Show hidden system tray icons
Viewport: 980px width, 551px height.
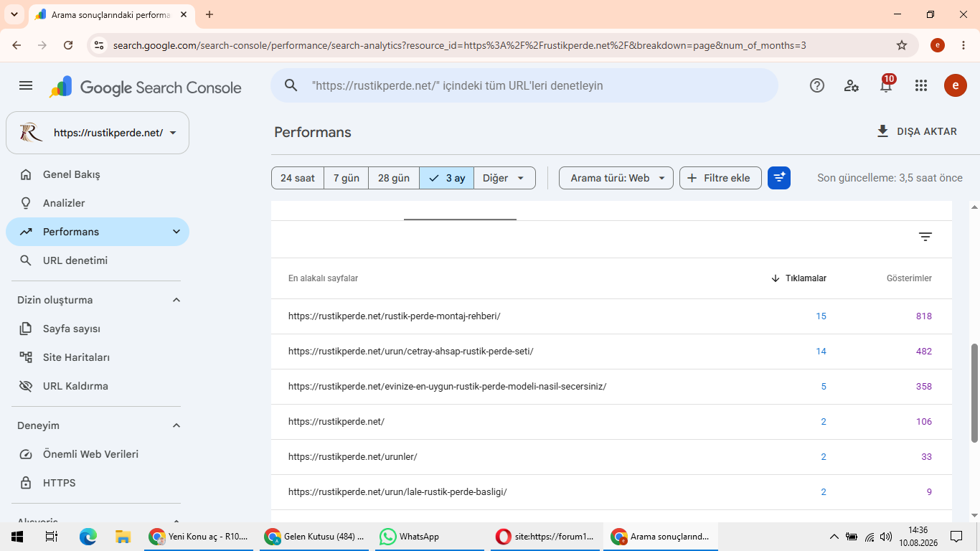pyautogui.click(x=834, y=537)
